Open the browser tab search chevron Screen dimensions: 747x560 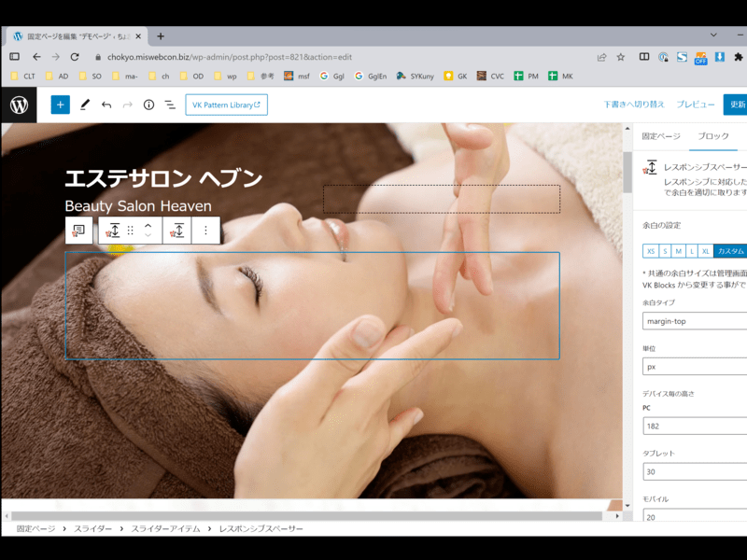click(713, 35)
